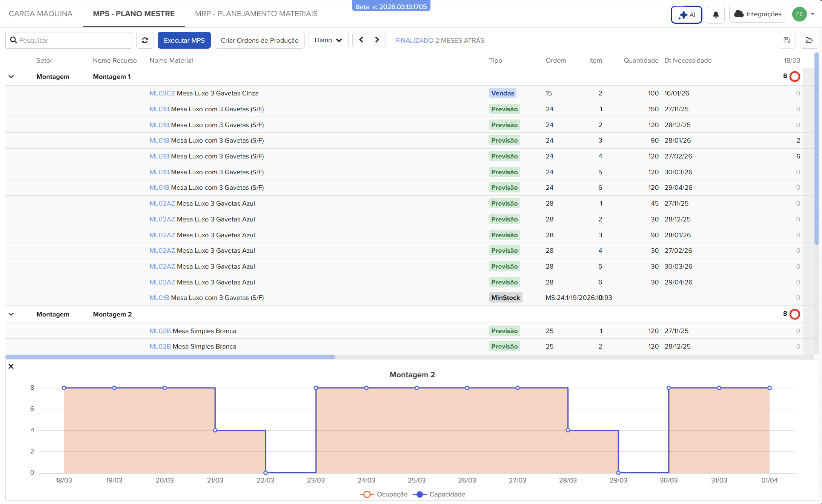The image size is (822, 504).
Task: Go to next period arrow
Action: [377, 40]
